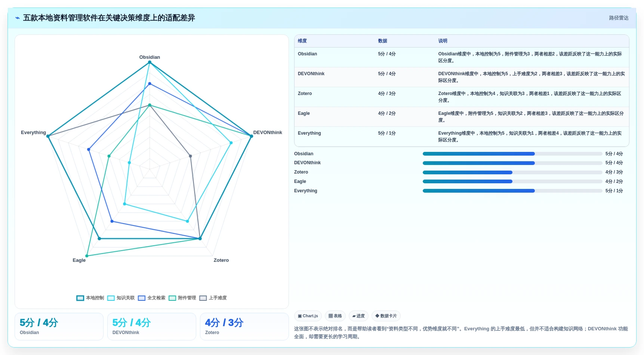This screenshot has height=355, width=644.
Task: Toggle the 上手难度 legend series
Action: click(x=213, y=298)
